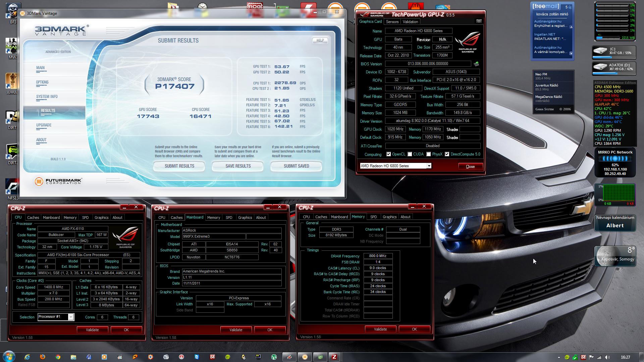Click the SUBMIT RESULTS button

179,166
